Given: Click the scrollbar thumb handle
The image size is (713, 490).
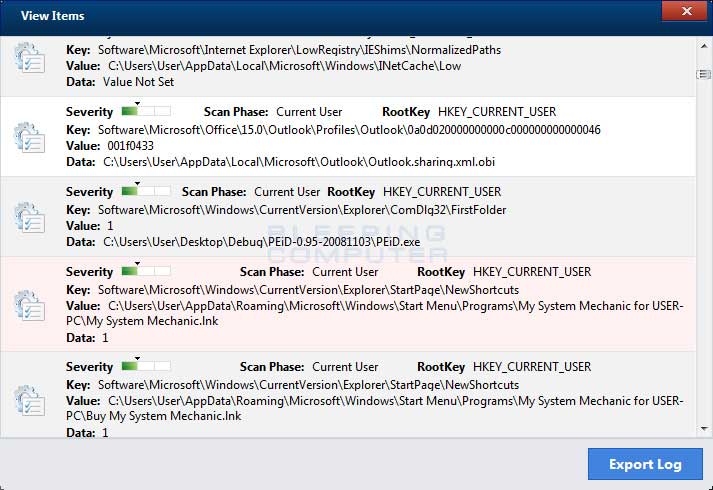Looking at the screenshot, I should point(704,74).
